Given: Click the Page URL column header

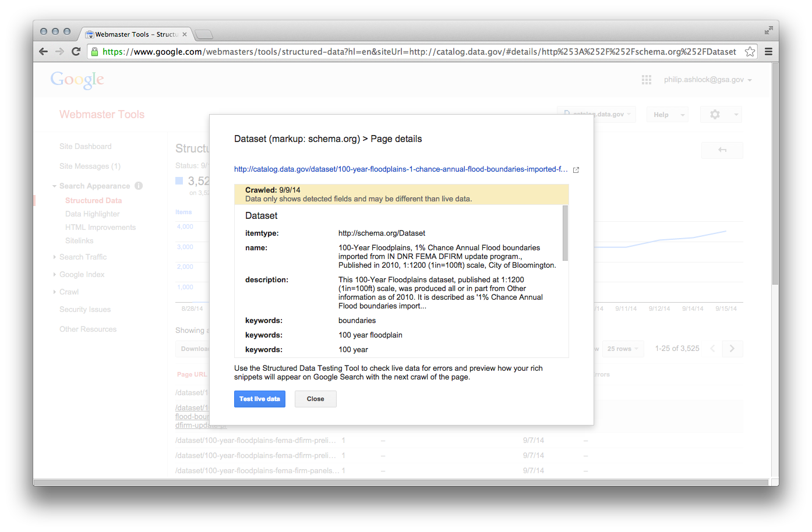Looking at the screenshot, I should [192, 374].
